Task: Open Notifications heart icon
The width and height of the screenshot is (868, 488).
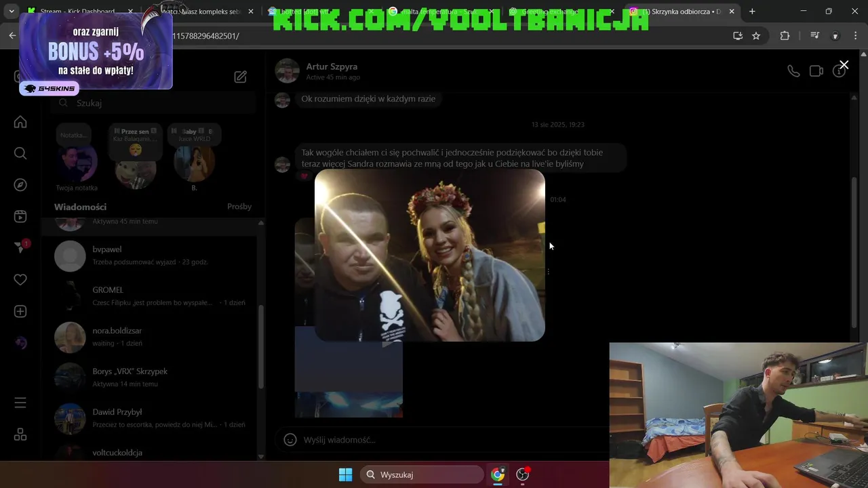Action: click(x=20, y=280)
